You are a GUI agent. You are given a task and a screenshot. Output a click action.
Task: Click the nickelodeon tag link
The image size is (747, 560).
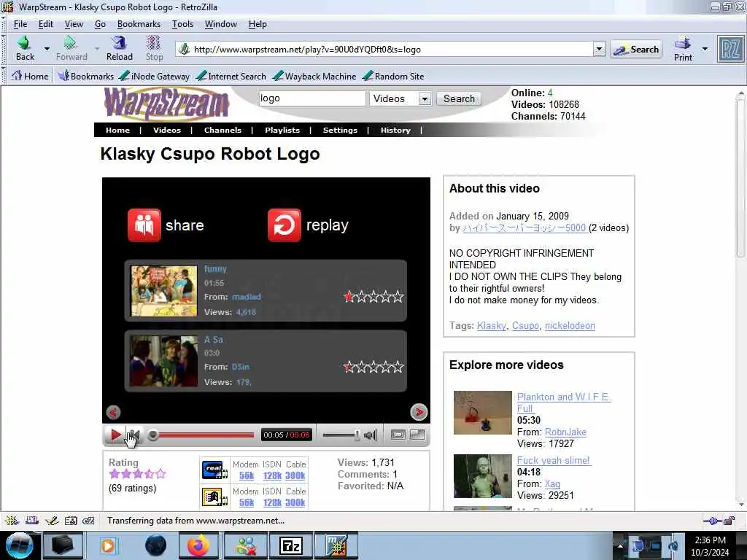click(x=570, y=326)
